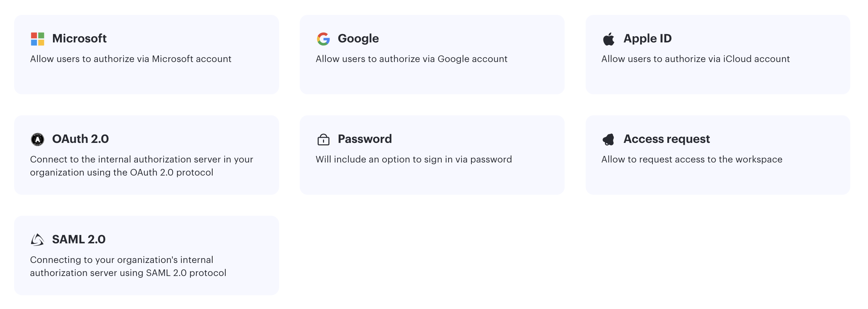Image resolution: width=868 pixels, height=309 pixels.
Task: Click the Google G logo icon
Action: tap(323, 39)
